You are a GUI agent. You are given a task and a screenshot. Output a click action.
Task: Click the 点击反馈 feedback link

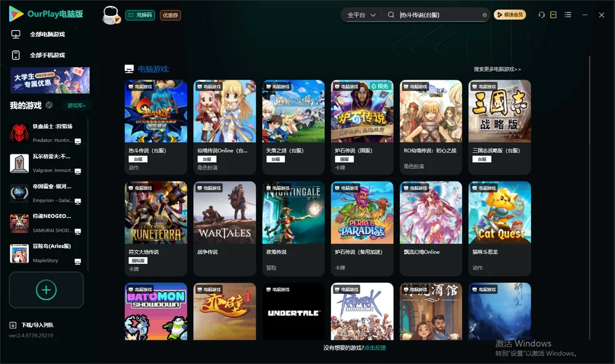(375, 348)
